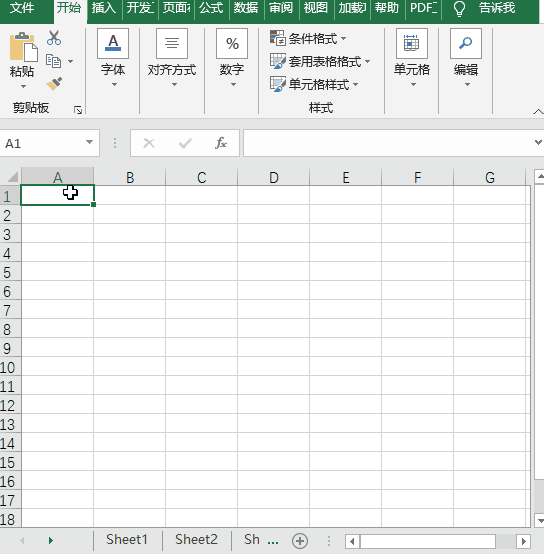Click the 套用表格格式 table format icon
The width and height of the screenshot is (544, 554).
(278, 61)
